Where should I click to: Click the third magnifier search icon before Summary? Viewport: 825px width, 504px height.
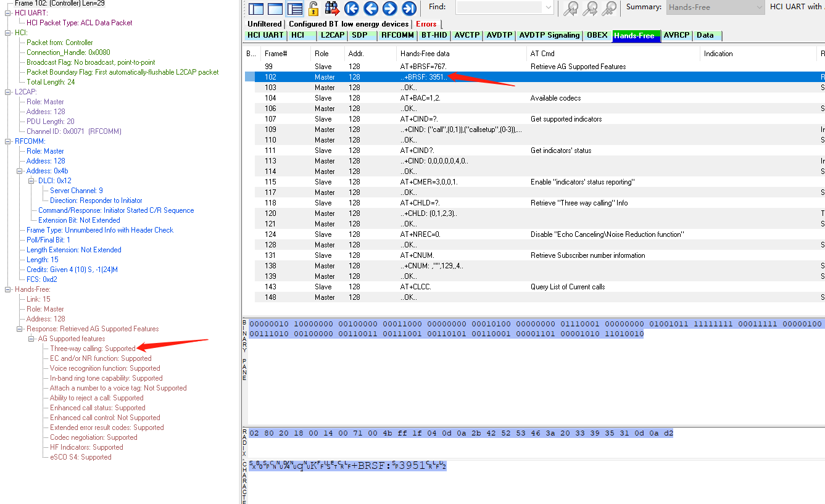click(x=610, y=8)
